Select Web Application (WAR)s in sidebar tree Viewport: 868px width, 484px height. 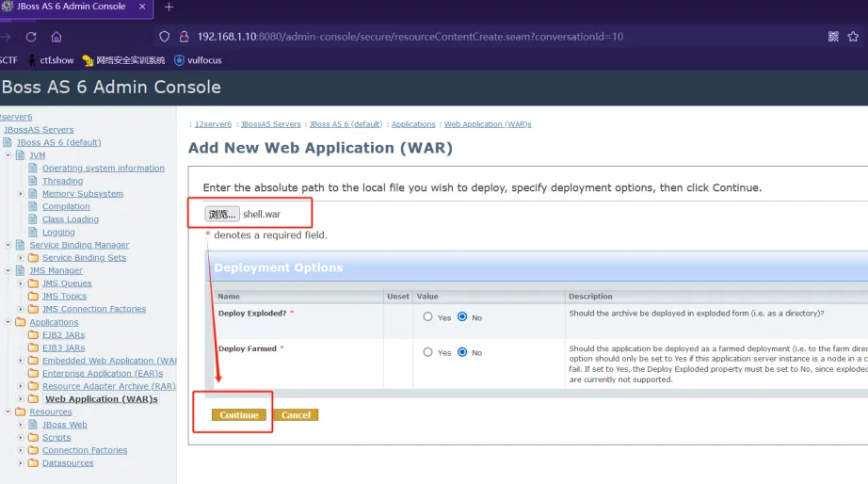[102, 398]
